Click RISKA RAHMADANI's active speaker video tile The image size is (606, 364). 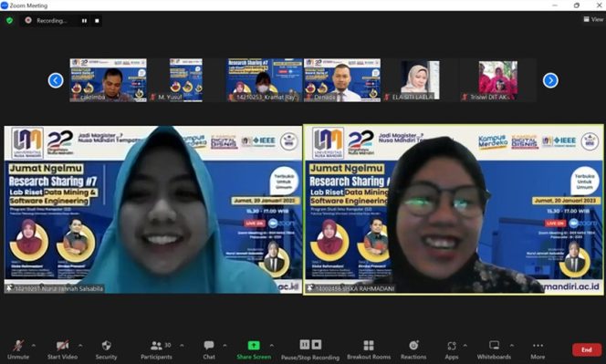pos(454,210)
